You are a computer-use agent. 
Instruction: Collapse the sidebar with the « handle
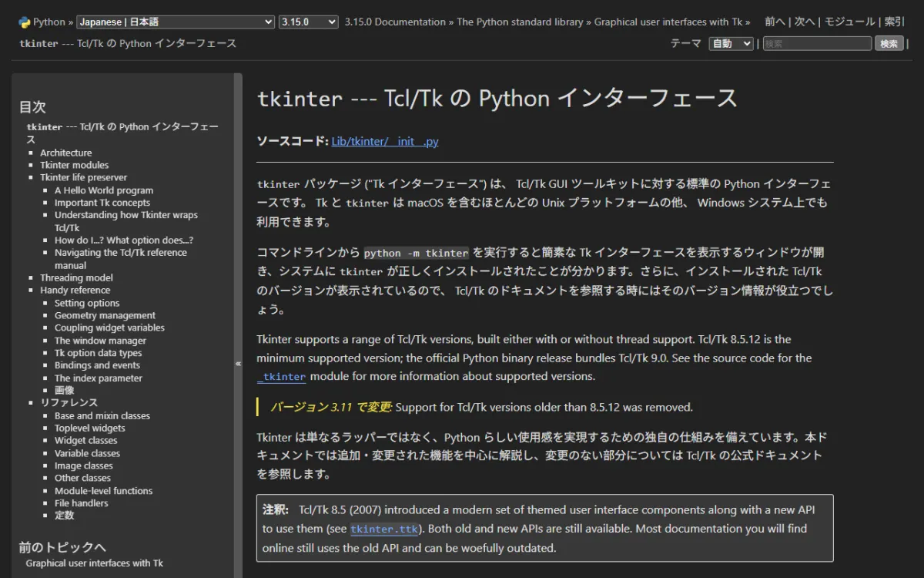[x=238, y=363]
